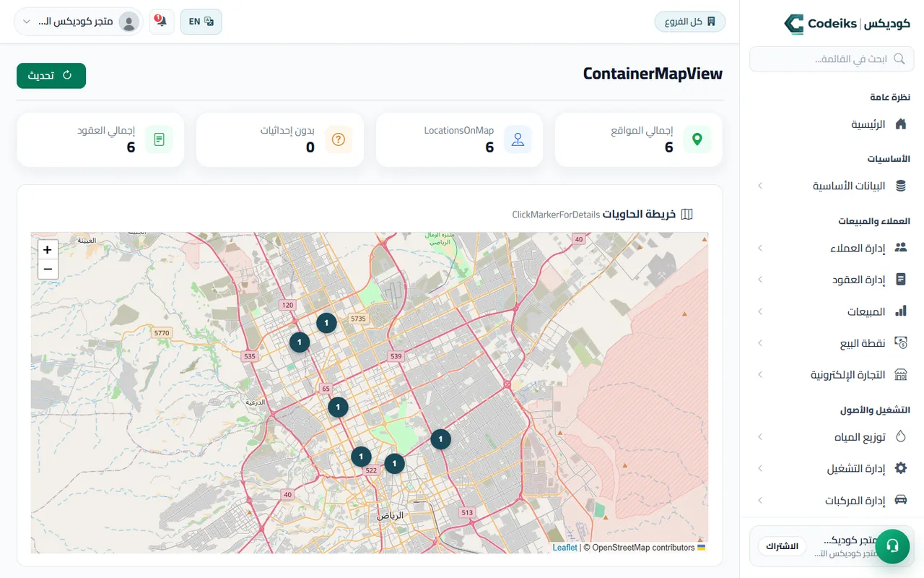Viewport: 924px width, 578px height.
Task: Focus the sidebar menu search field
Action: 832,59
